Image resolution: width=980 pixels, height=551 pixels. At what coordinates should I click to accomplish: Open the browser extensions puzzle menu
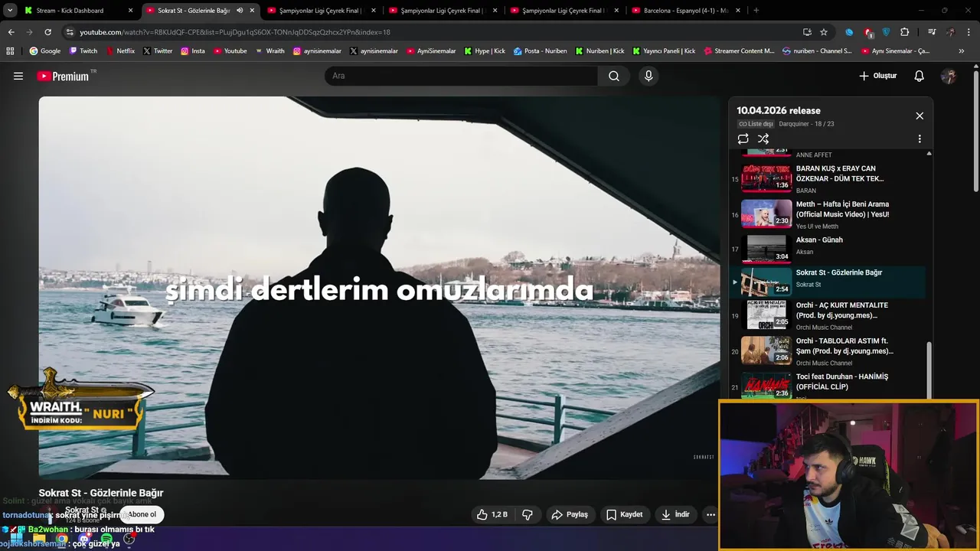[x=905, y=32]
